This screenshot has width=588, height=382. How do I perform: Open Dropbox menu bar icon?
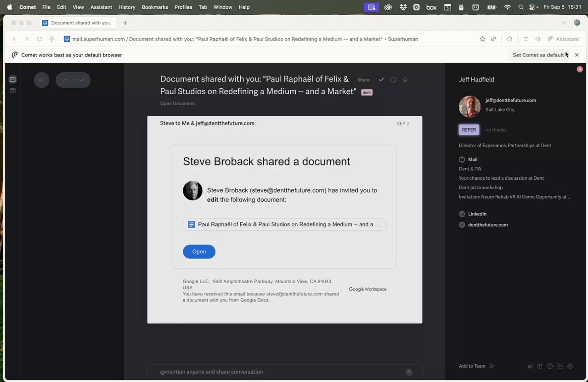tap(403, 7)
